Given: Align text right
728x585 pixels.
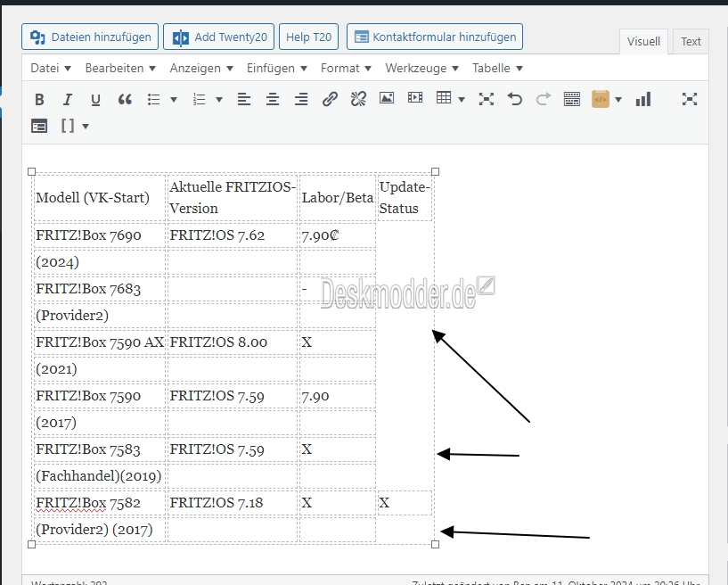Looking at the screenshot, I should pos(301,99).
